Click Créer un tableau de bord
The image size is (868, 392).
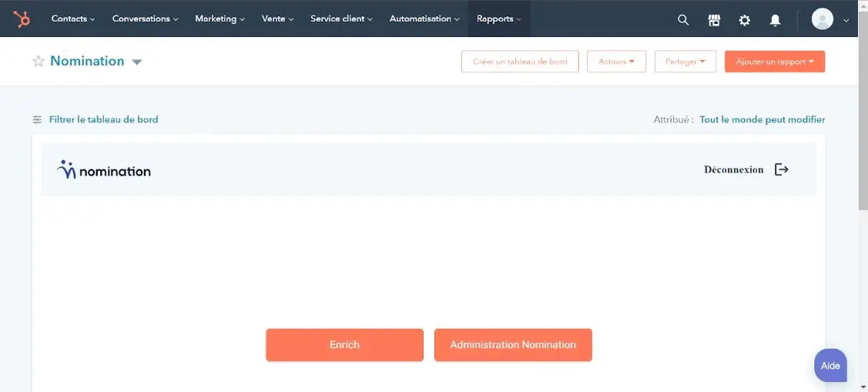coord(520,62)
